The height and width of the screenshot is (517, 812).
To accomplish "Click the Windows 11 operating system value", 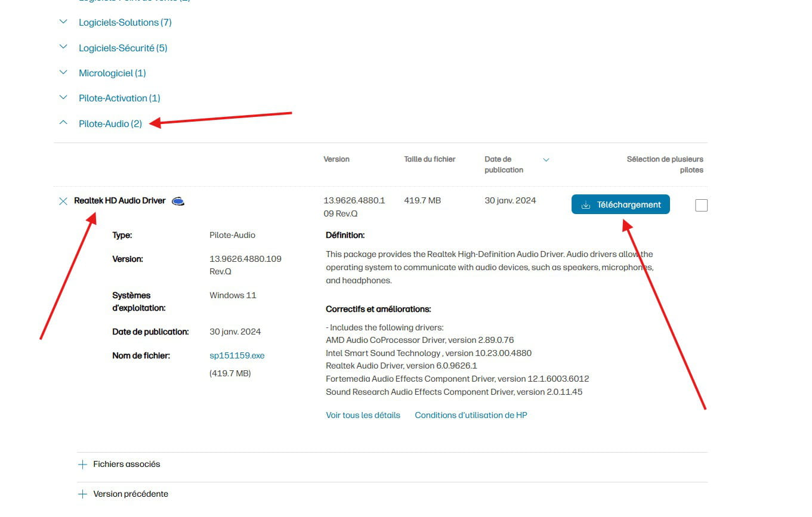I will click(233, 295).
